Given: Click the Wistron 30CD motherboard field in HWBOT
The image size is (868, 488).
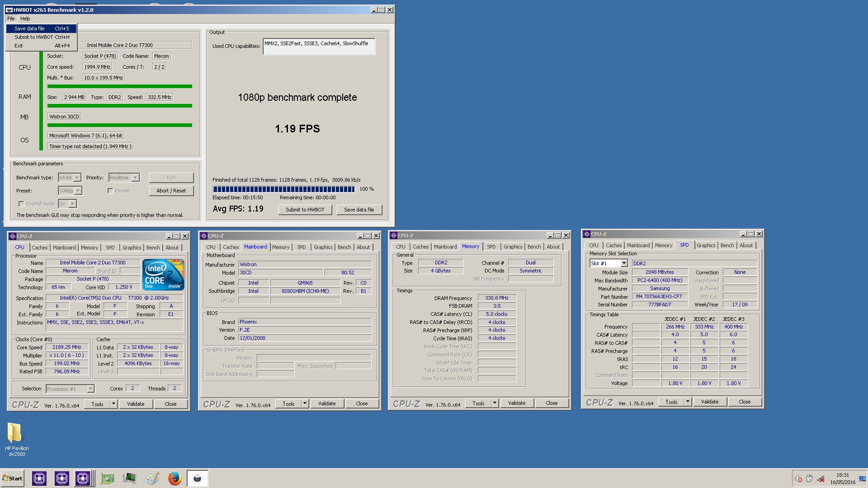Looking at the screenshot, I should tap(64, 117).
